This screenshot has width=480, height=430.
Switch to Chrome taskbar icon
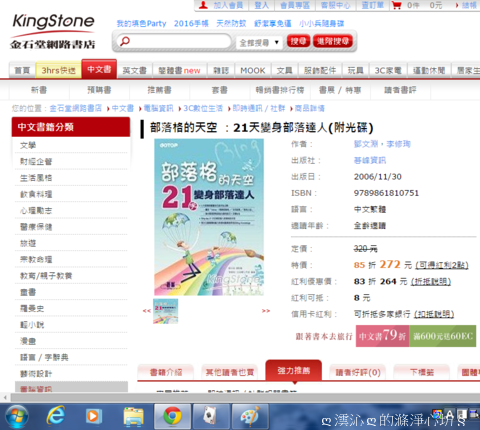[x=172, y=416]
